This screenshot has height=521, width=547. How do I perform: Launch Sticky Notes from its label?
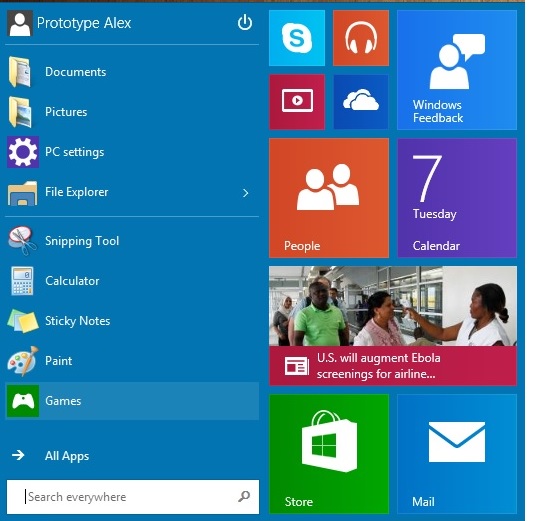point(78,321)
